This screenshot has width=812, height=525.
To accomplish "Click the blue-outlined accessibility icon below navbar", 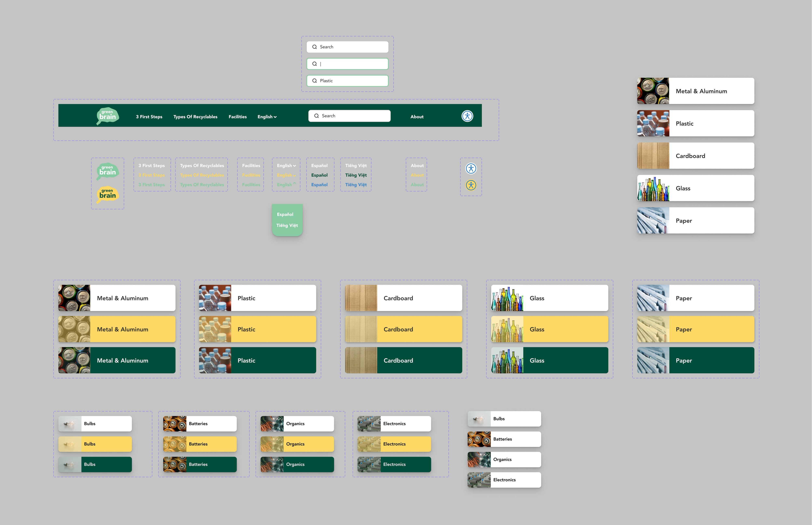I will pyautogui.click(x=471, y=168).
